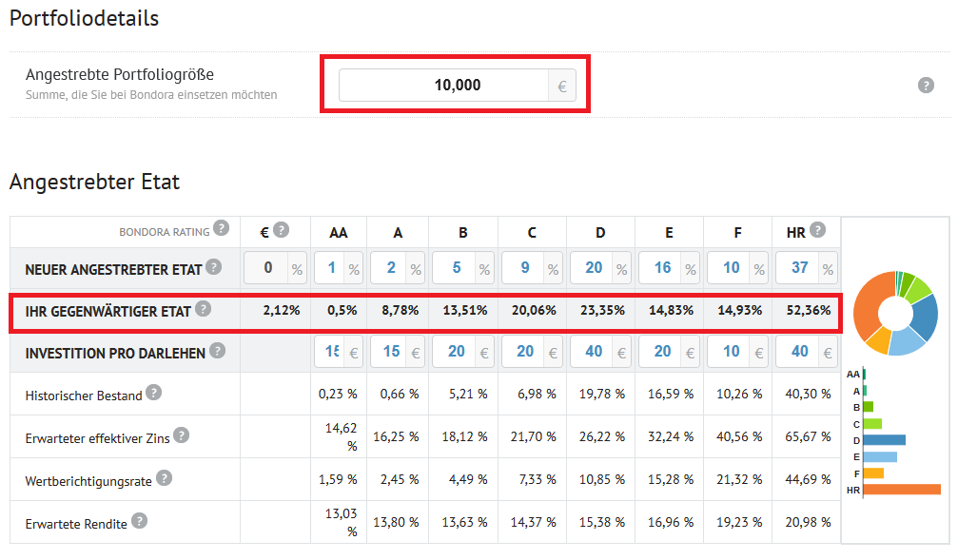Click help icon next to Erwarteter effektiver Zins
Viewport: 958px width, 560px height.
point(181,435)
